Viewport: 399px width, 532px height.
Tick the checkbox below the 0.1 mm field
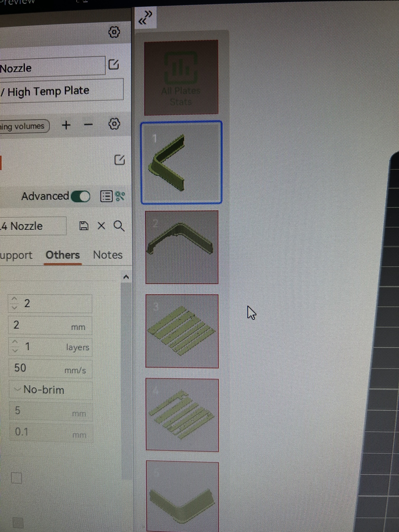point(17,478)
